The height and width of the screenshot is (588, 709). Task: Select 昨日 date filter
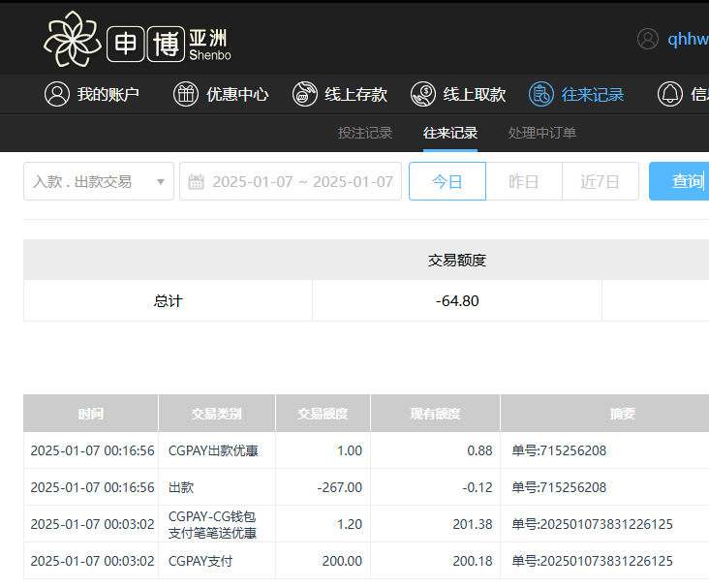click(523, 181)
